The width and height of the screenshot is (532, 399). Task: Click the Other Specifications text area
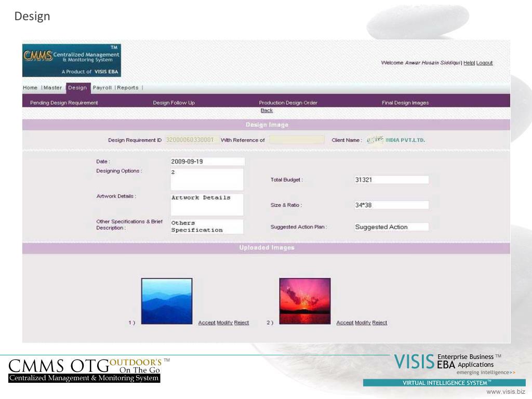pyautogui.click(x=207, y=227)
